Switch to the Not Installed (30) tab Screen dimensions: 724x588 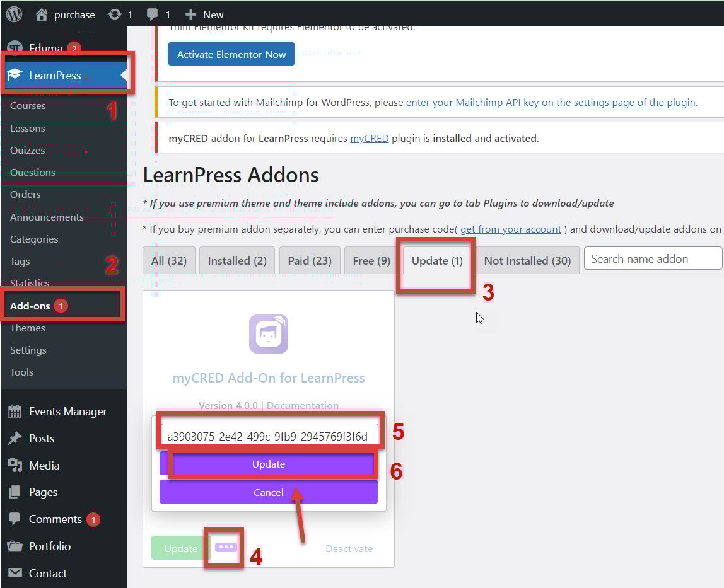click(527, 261)
